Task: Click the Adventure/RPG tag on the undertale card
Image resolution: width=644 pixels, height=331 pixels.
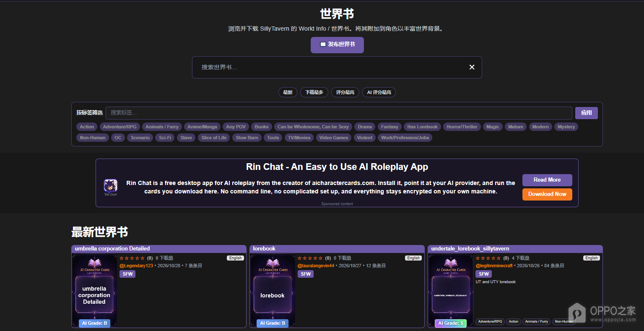Action: 490,322
